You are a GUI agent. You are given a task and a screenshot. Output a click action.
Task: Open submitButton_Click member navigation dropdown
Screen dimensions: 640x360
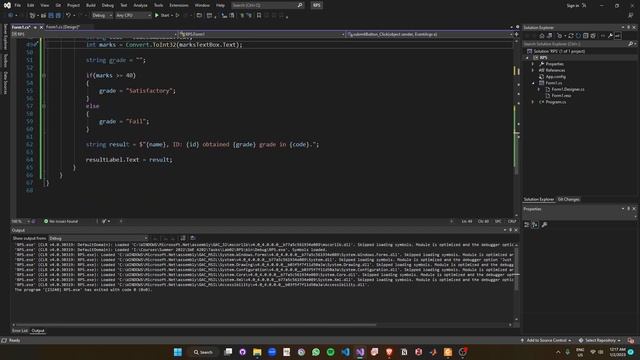click(x=430, y=34)
